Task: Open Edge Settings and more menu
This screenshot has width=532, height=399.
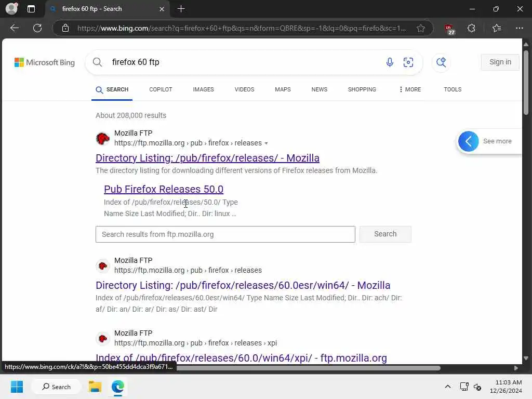Action: [x=519, y=28]
